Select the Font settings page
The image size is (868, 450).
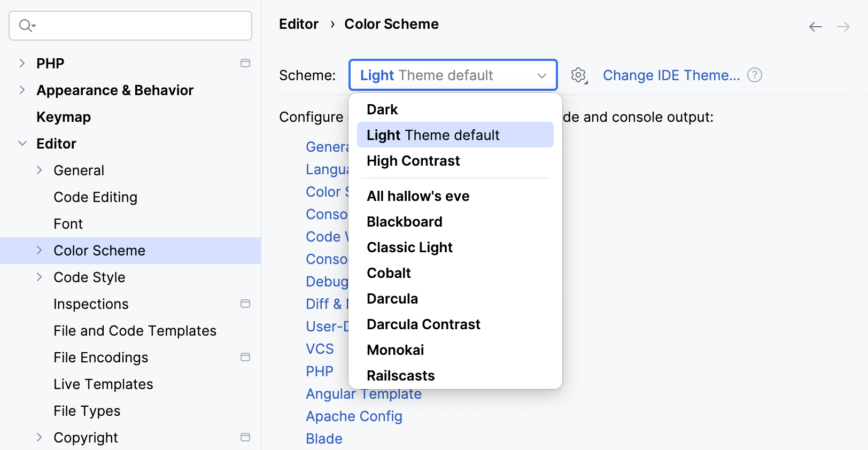[68, 223]
